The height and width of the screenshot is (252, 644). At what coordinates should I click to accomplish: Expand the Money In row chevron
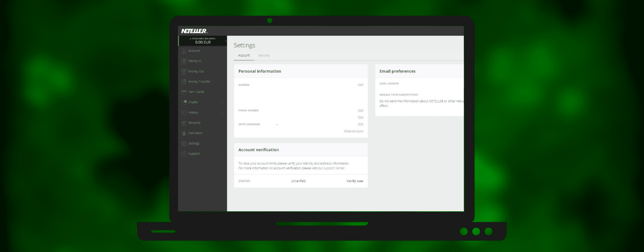click(x=222, y=61)
